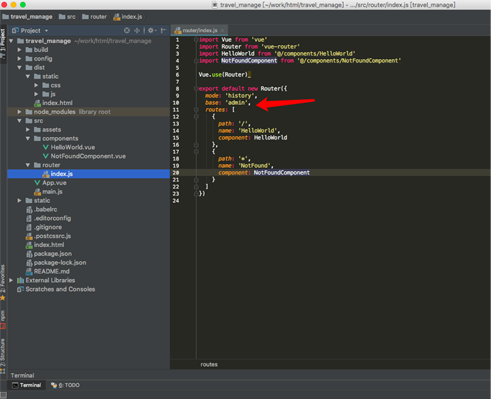Open Project panel settings gear

pyautogui.click(x=151, y=30)
